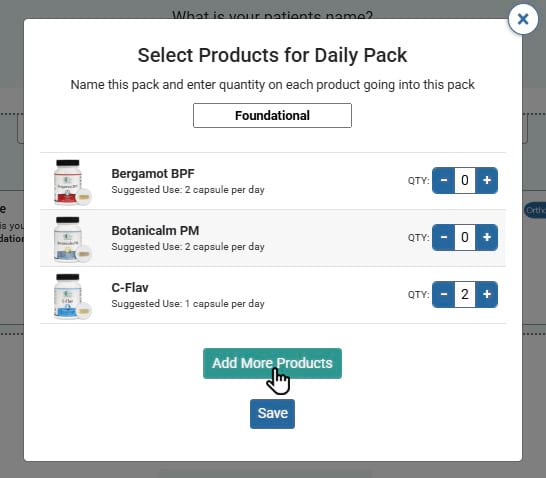Viewport: 546px width, 478px height.
Task: Increase C-Flav quantity with plus
Action: (487, 295)
